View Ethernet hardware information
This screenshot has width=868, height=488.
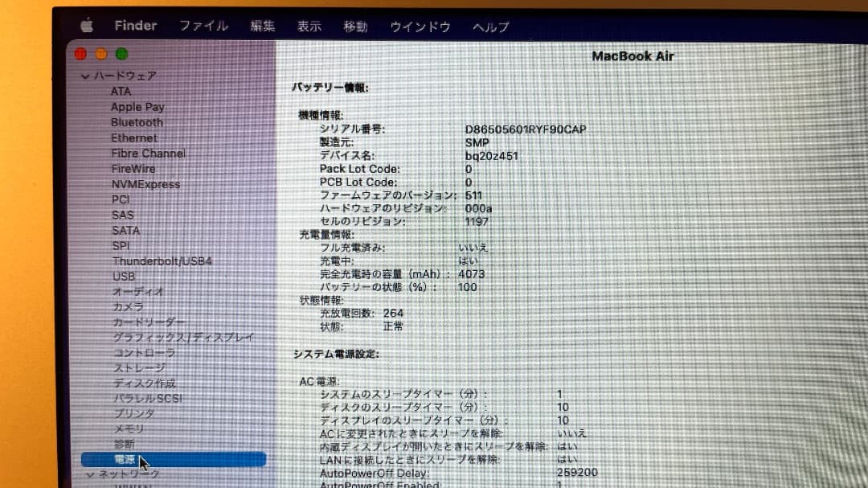tap(133, 137)
